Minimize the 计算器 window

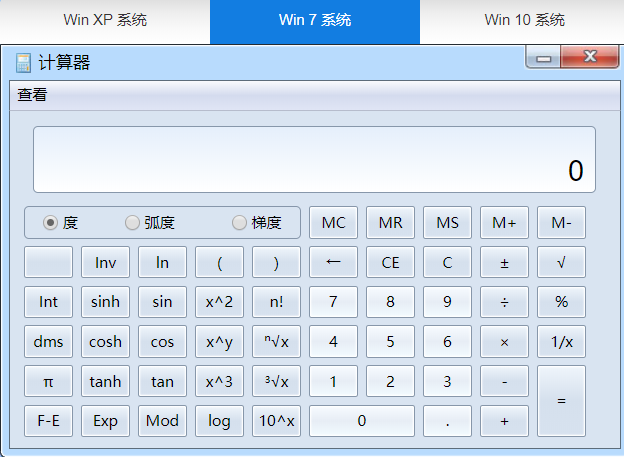coord(543,57)
